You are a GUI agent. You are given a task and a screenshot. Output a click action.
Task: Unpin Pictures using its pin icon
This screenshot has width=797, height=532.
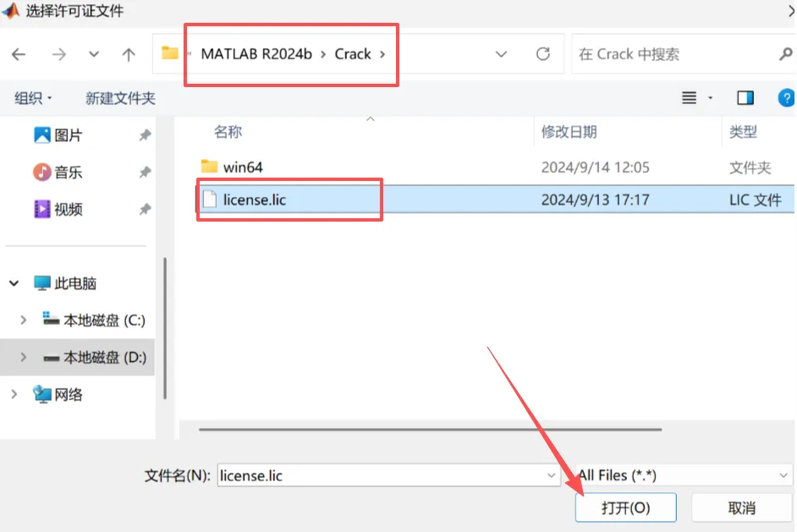[145, 135]
